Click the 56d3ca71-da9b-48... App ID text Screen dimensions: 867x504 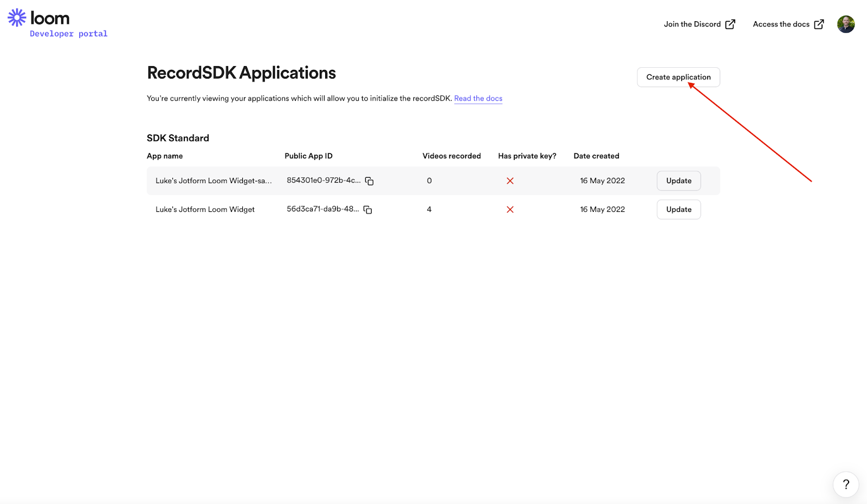pyautogui.click(x=323, y=209)
